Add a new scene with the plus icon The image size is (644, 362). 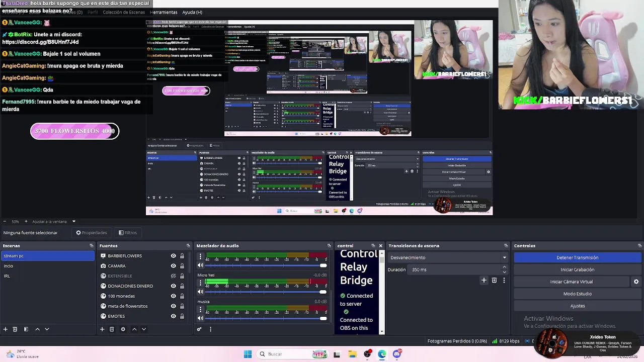6,329
